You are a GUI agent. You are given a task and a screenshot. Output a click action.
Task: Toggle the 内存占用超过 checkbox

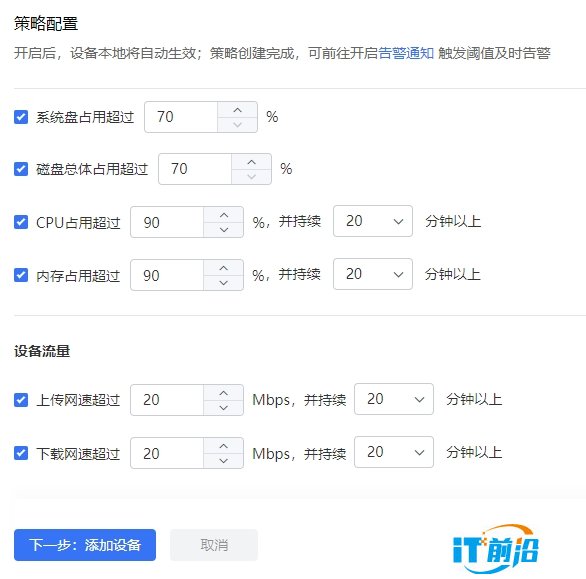coord(21,275)
